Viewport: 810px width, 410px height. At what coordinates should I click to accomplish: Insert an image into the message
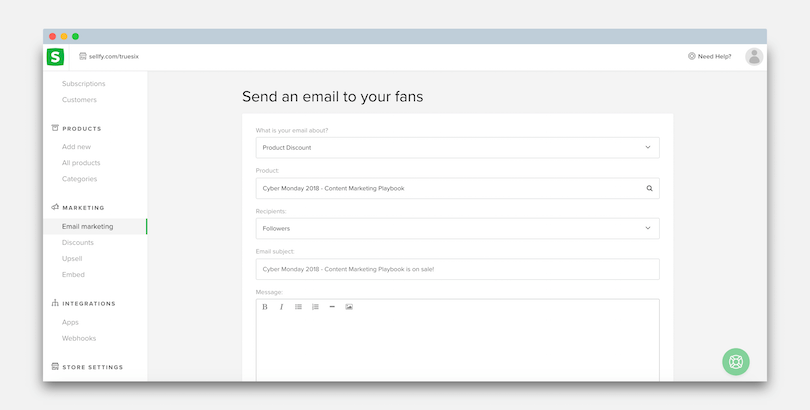point(349,307)
